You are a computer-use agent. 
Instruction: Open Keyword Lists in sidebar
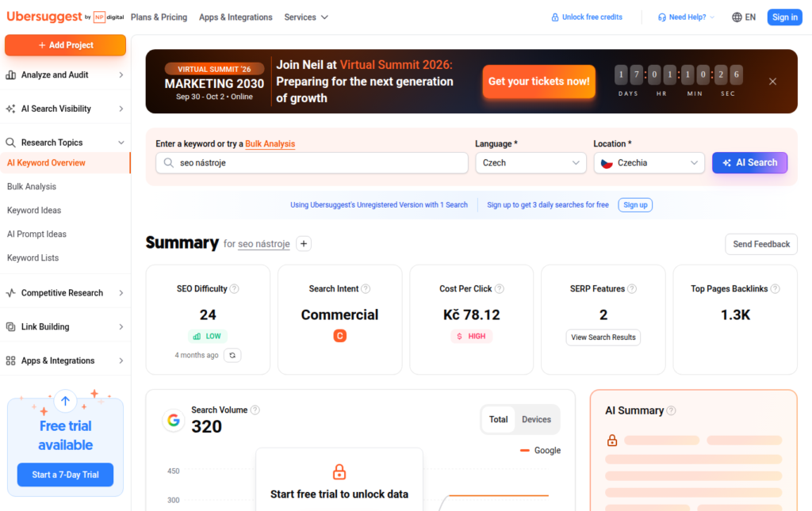tap(33, 258)
